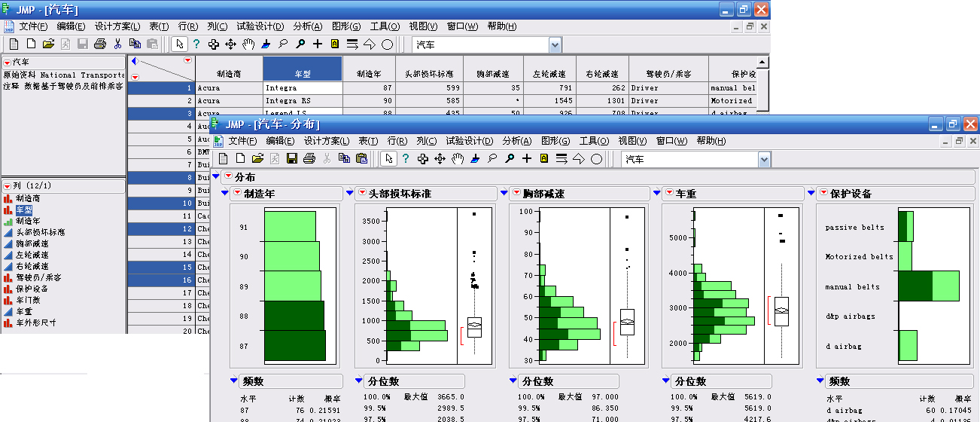Open red triangle menu for 制造年 report
Image resolution: width=980 pixels, height=422 pixels.
coord(237,194)
